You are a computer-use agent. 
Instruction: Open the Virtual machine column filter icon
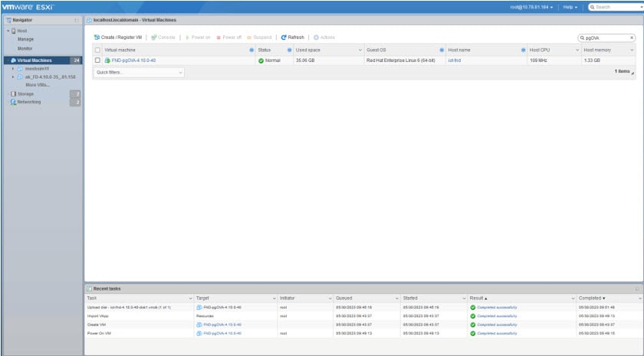(251, 50)
